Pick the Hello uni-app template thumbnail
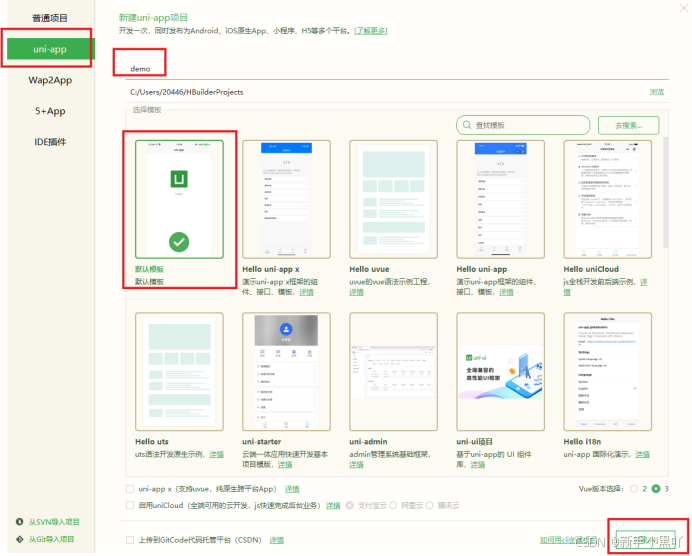The height and width of the screenshot is (556, 692). (x=500, y=199)
